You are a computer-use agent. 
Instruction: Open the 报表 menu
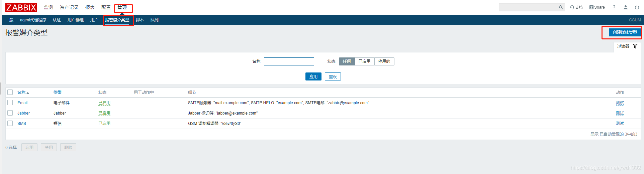90,7
